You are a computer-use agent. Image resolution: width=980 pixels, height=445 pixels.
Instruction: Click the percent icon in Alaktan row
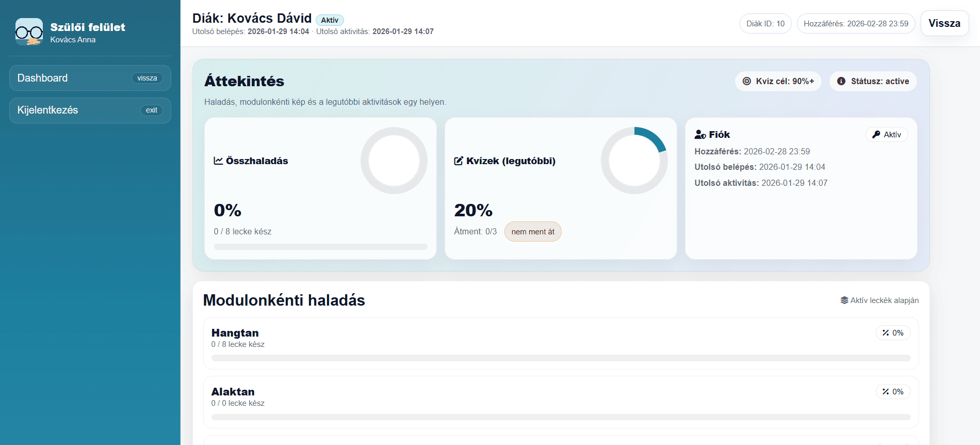pyautogui.click(x=886, y=392)
